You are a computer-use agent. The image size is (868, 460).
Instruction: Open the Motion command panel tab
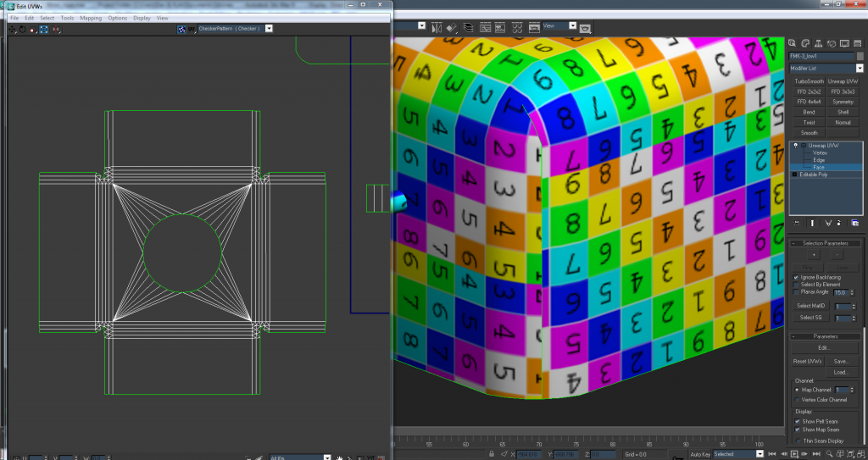pyautogui.click(x=832, y=42)
